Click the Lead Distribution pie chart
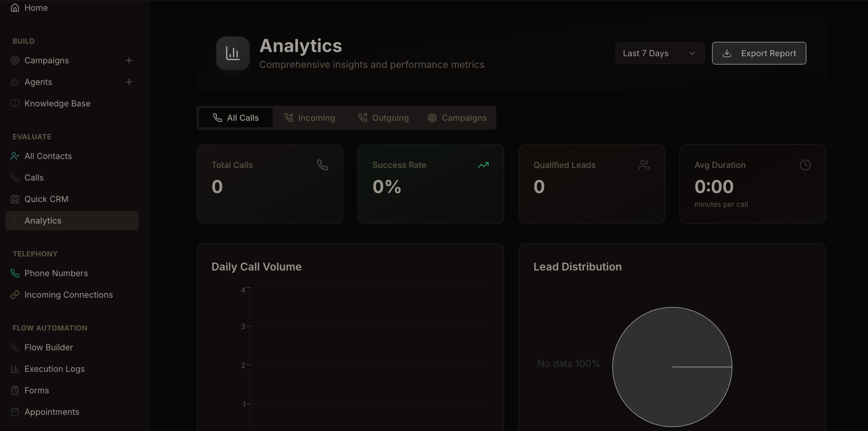 [x=672, y=367]
